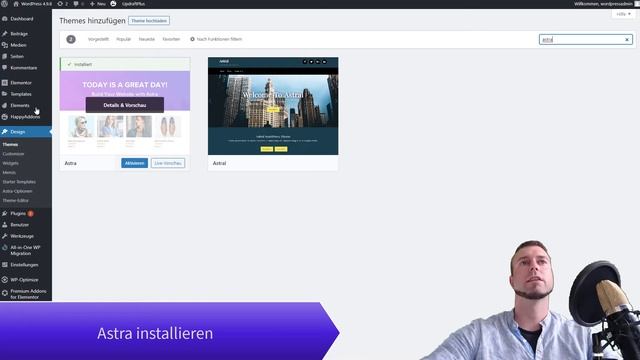Open Menüs submenu item
The width and height of the screenshot is (640, 360).
click(9, 173)
